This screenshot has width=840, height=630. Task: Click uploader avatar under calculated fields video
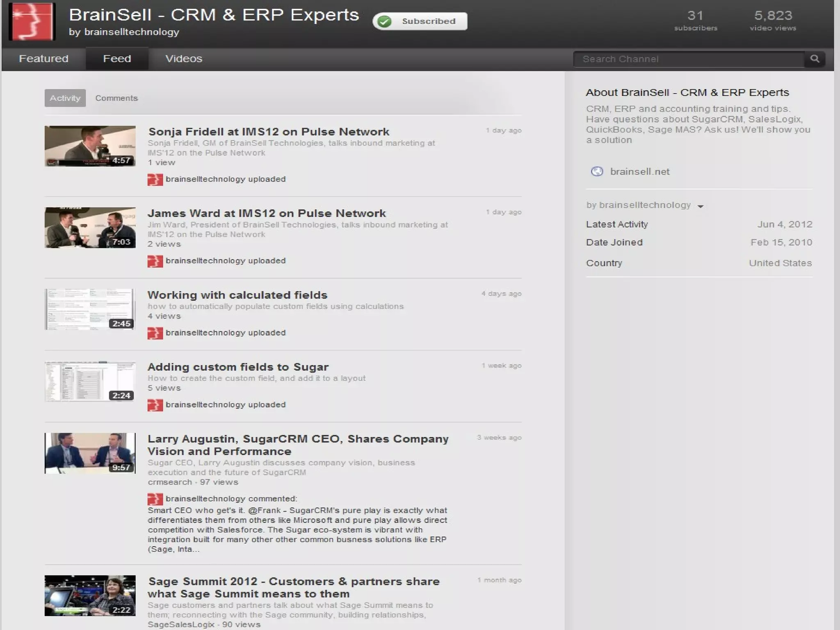click(155, 333)
